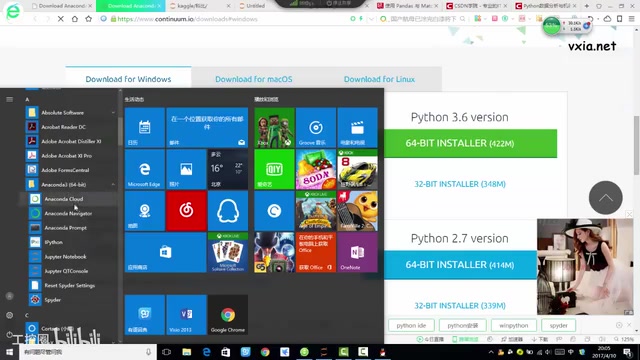
Task: Open the Candy Crush Soda tile
Action: 316,169
